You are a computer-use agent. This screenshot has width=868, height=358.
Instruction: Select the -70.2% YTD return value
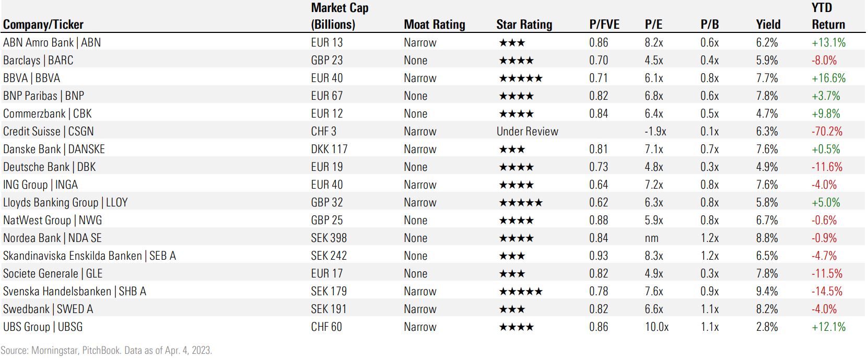(x=827, y=132)
